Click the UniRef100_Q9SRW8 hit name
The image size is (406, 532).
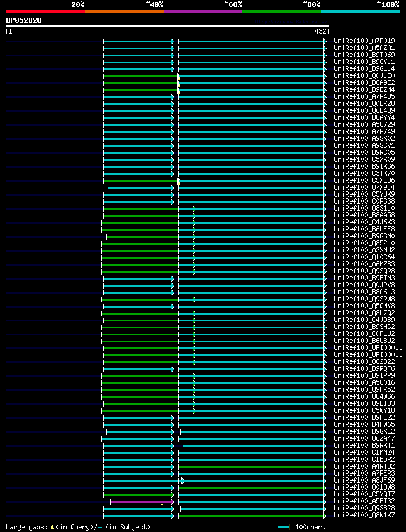tap(364, 299)
